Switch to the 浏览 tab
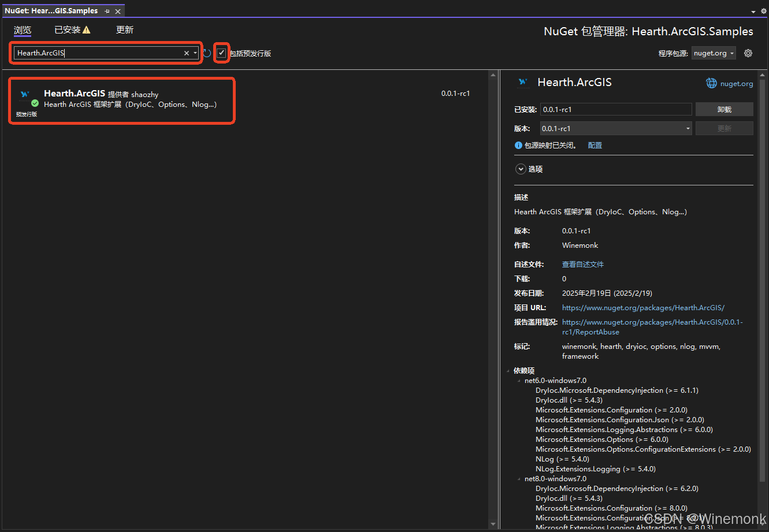 [23, 30]
